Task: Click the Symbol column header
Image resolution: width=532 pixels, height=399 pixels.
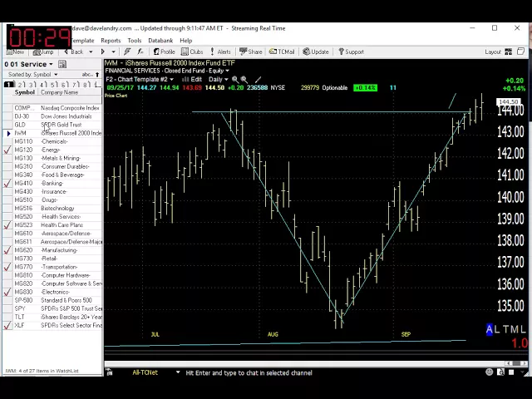Action: tap(24, 92)
